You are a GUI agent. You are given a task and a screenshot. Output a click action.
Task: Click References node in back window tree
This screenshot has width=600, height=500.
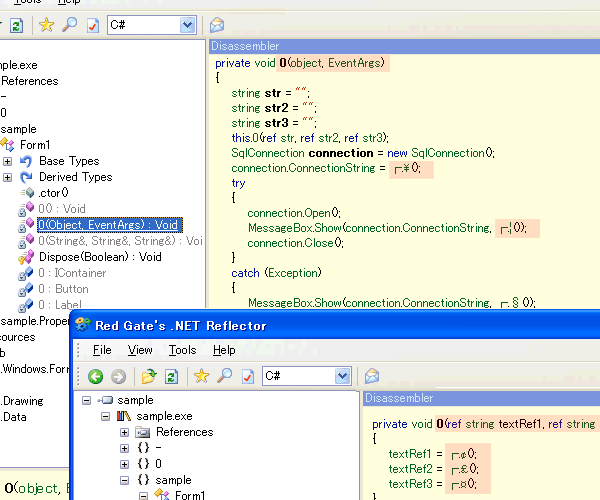click(30, 81)
